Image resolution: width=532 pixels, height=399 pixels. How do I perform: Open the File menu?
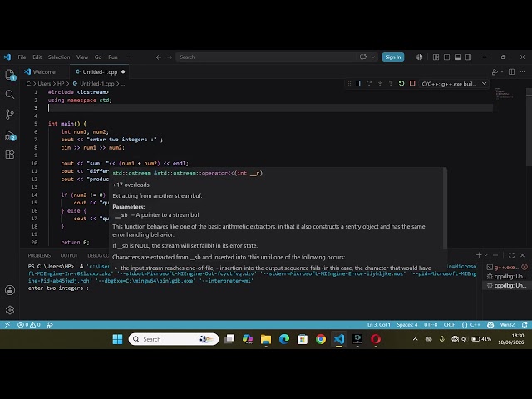[22, 57]
